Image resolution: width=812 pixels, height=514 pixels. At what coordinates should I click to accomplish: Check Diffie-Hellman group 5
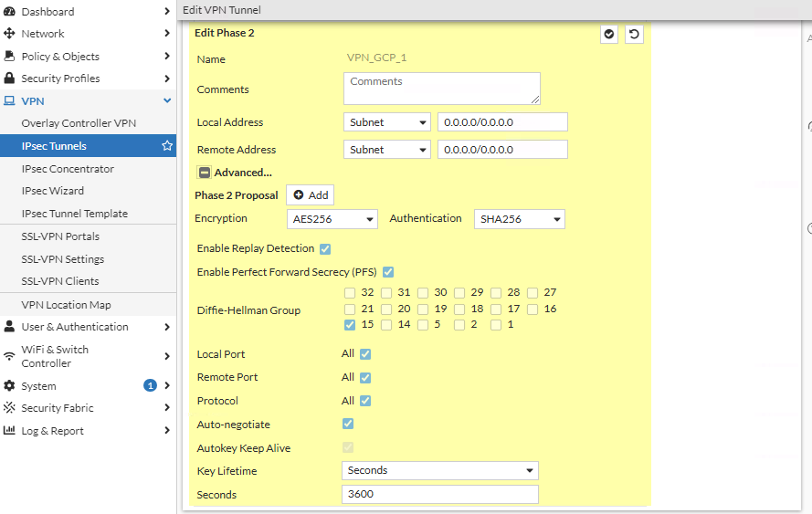pyautogui.click(x=423, y=325)
